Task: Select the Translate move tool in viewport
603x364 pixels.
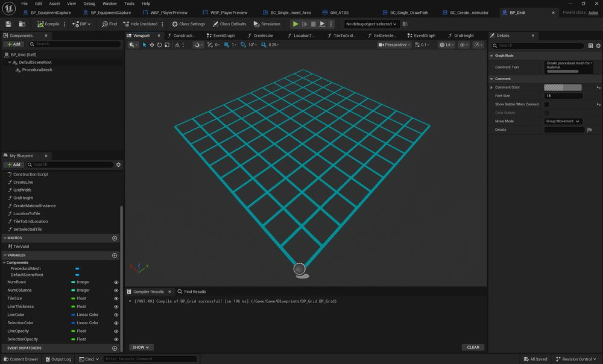Action: tap(152, 45)
